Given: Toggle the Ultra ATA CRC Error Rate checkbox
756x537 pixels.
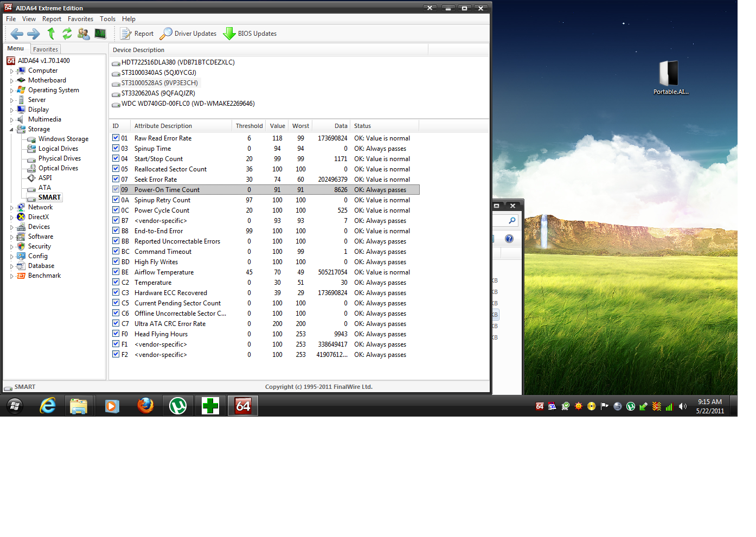Looking at the screenshot, I should coord(116,323).
